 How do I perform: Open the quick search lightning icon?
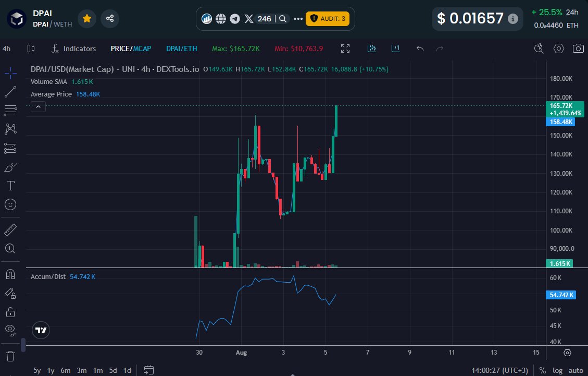(x=539, y=48)
